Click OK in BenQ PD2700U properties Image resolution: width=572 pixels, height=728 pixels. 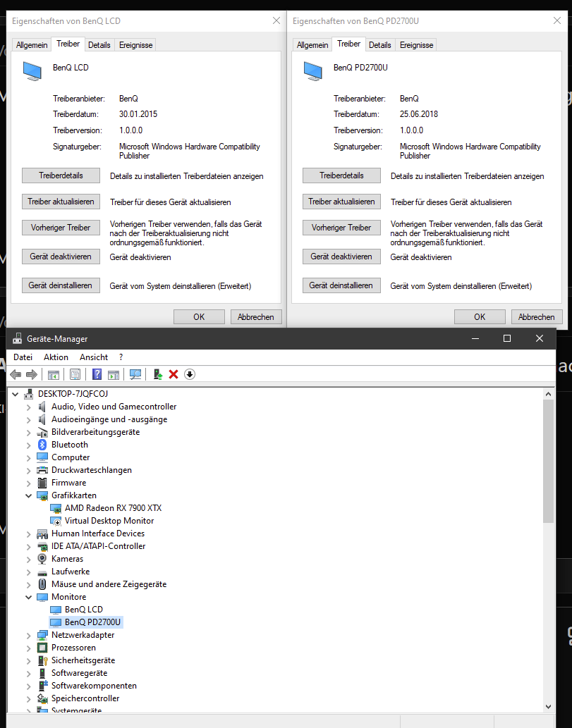coord(480,316)
